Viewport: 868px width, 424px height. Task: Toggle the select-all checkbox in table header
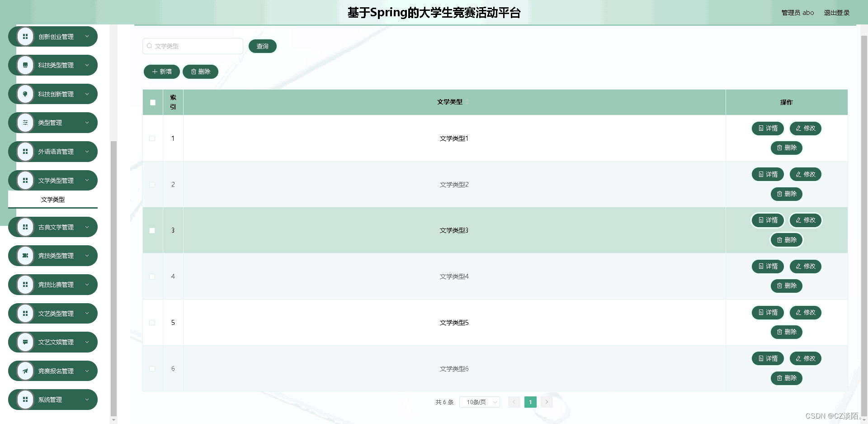153,103
